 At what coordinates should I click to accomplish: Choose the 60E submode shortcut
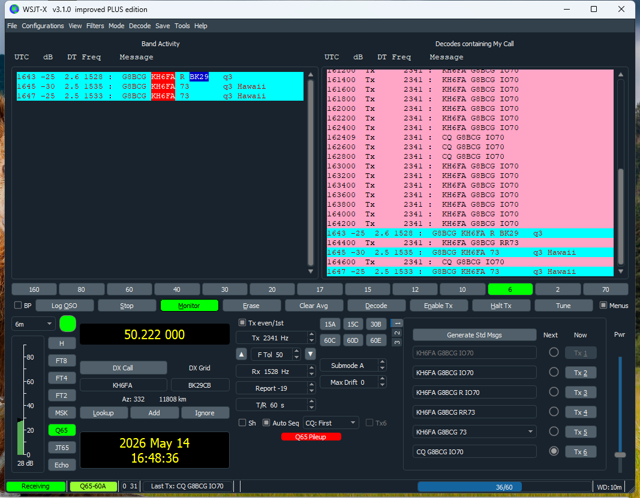[376, 340]
